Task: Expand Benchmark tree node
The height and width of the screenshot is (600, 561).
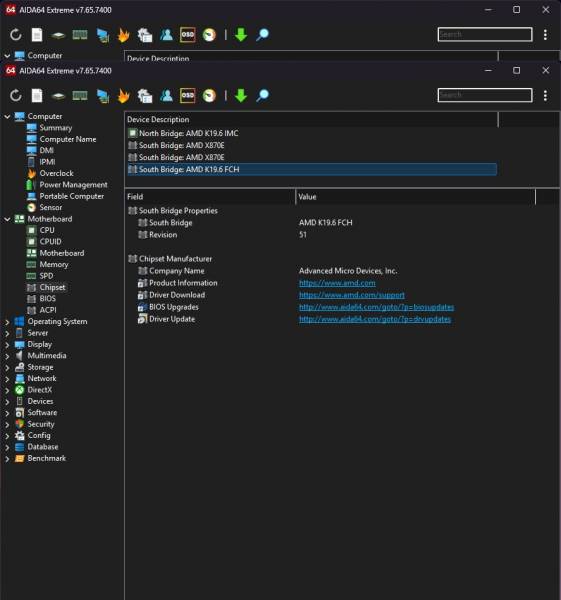Action: [7, 459]
